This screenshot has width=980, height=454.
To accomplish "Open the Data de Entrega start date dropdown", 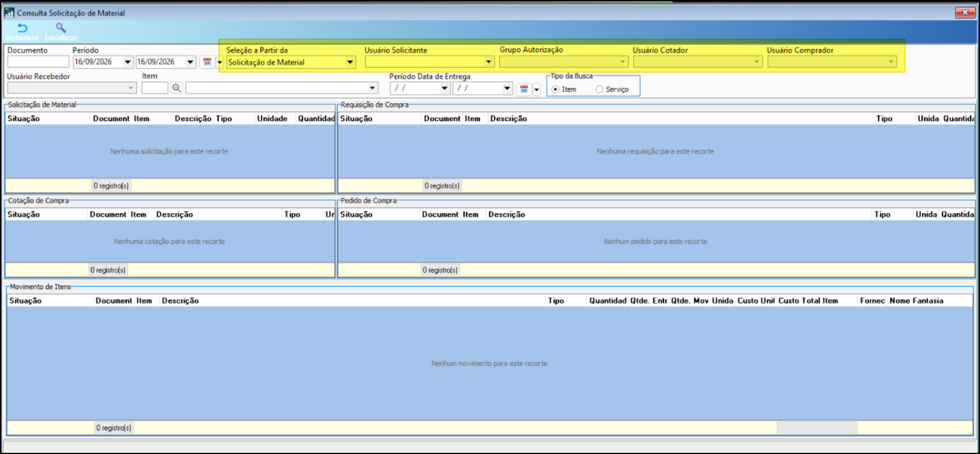I will tap(445, 89).
